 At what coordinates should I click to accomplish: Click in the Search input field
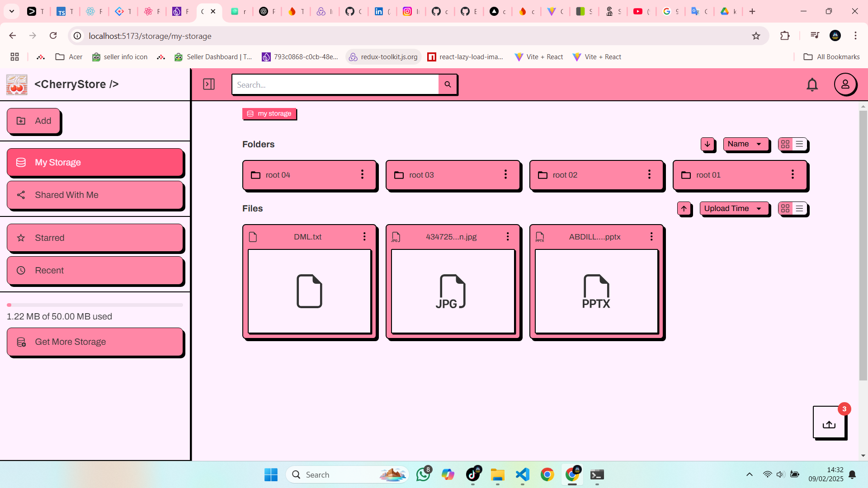pyautogui.click(x=335, y=84)
